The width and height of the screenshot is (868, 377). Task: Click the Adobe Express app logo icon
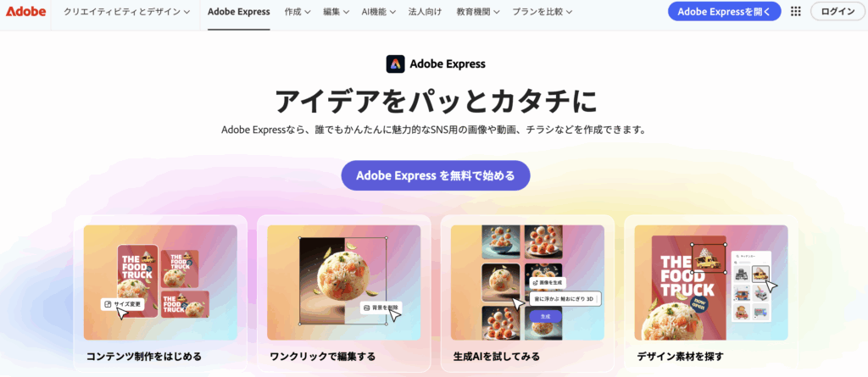[395, 64]
